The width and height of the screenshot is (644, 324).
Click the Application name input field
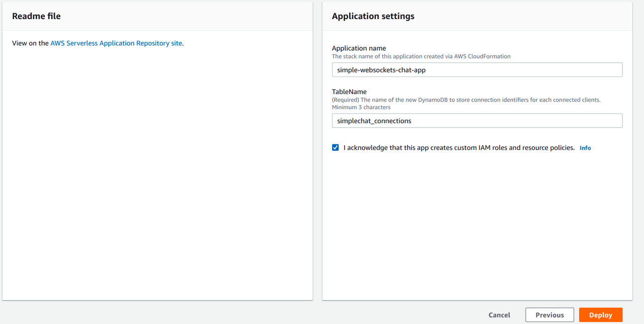tap(477, 70)
